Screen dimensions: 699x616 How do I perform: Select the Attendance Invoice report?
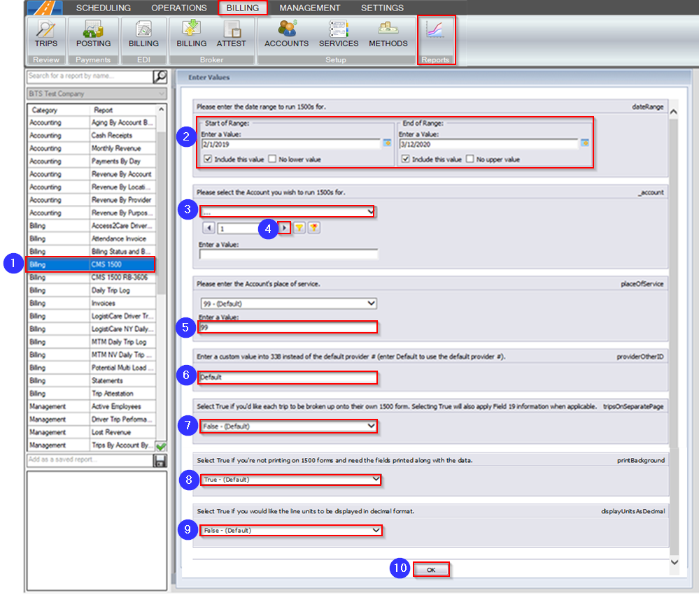(92, 238)
